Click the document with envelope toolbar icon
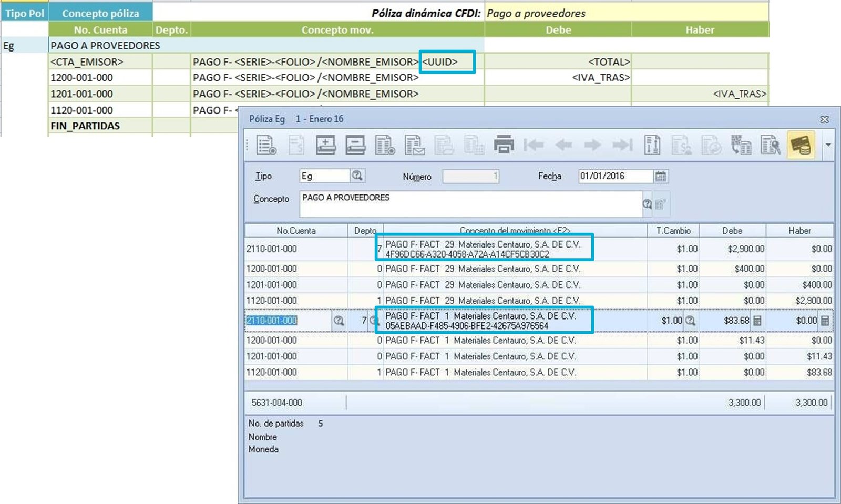The image size is (841, 504). (415, 145)
